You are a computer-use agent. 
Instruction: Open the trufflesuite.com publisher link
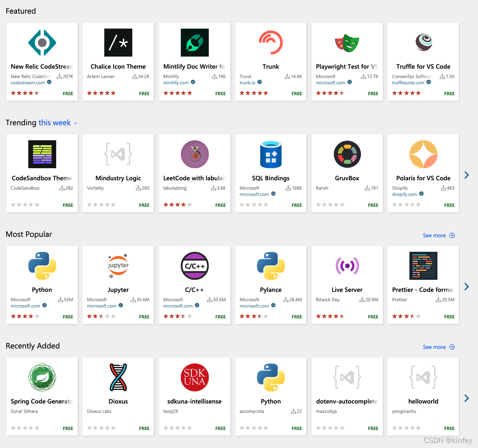tap(408, 83)
